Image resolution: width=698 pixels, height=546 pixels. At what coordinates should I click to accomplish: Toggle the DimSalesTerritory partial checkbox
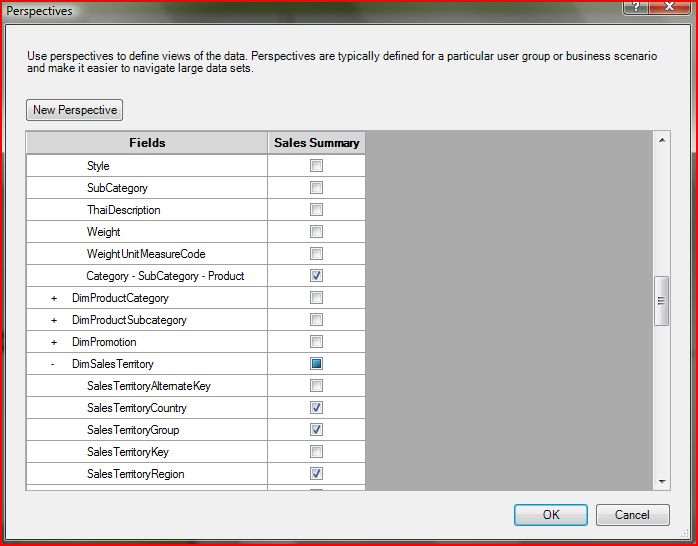pos(316,364)
